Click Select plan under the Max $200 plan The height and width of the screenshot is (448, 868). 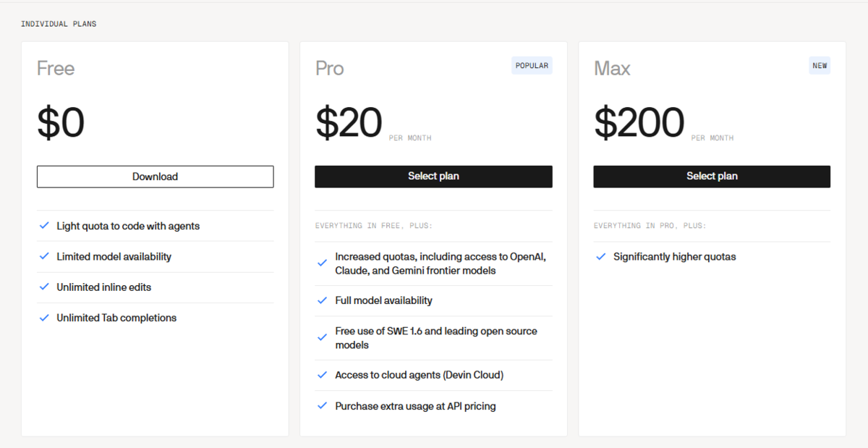point(712,177)
